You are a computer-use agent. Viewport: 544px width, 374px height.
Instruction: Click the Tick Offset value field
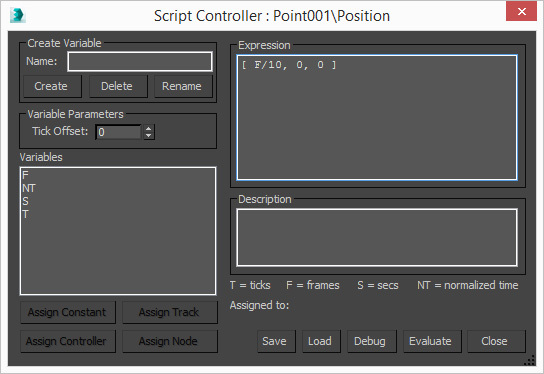pyautogui.click(x=118, y=132)
